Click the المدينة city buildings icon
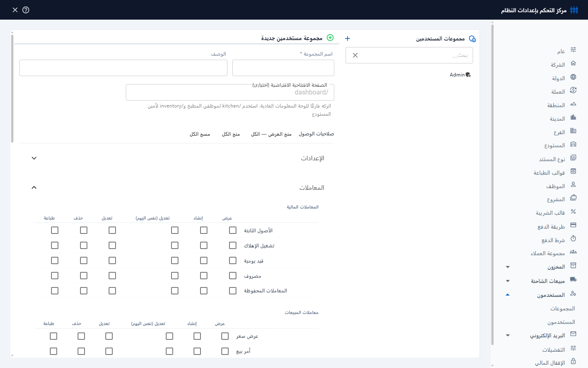The image size is (588, 368). click(573, 117)
